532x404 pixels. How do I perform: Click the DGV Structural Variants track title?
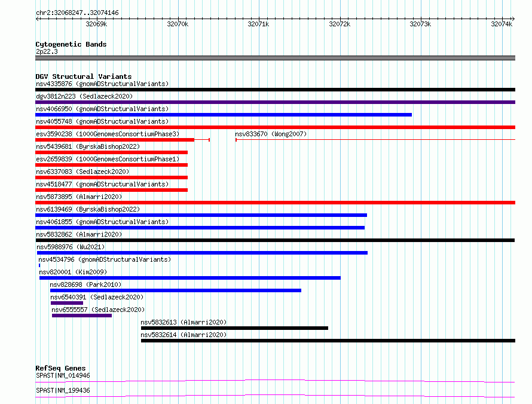tap(84, 76)
